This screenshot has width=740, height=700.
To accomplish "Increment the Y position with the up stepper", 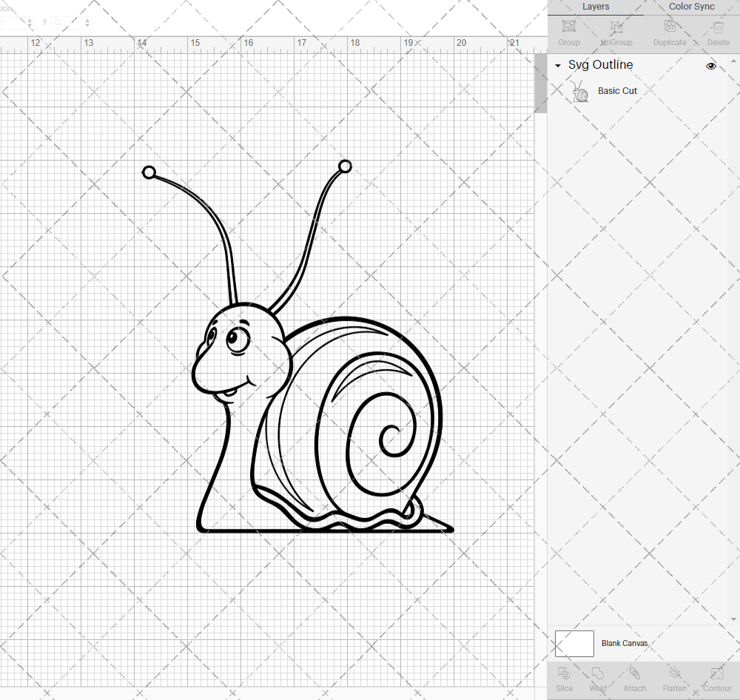I will 87,19.
